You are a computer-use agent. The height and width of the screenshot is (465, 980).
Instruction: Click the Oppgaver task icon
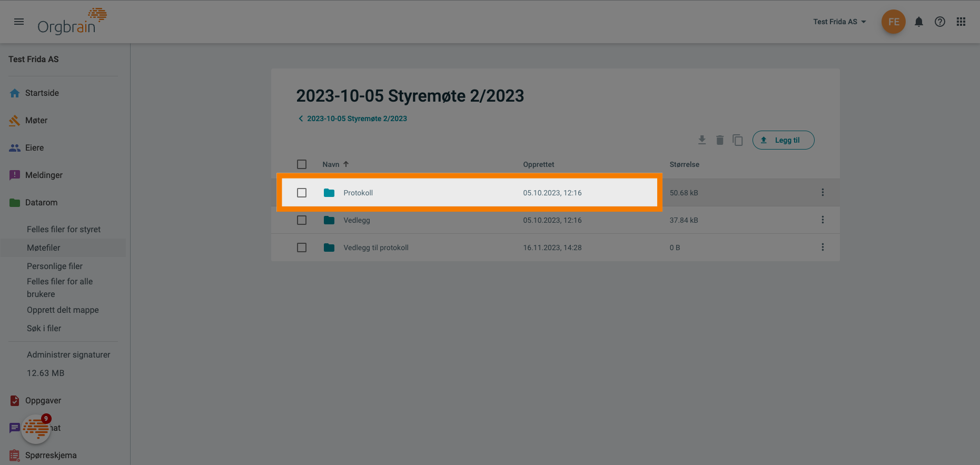pos(15,401)
